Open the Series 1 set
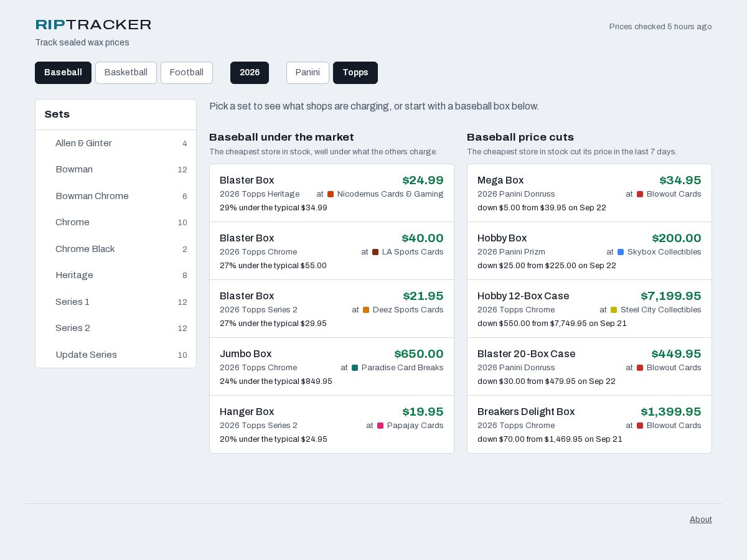The height and width of the screenshot is (560, 747). [x=116, y=302]
